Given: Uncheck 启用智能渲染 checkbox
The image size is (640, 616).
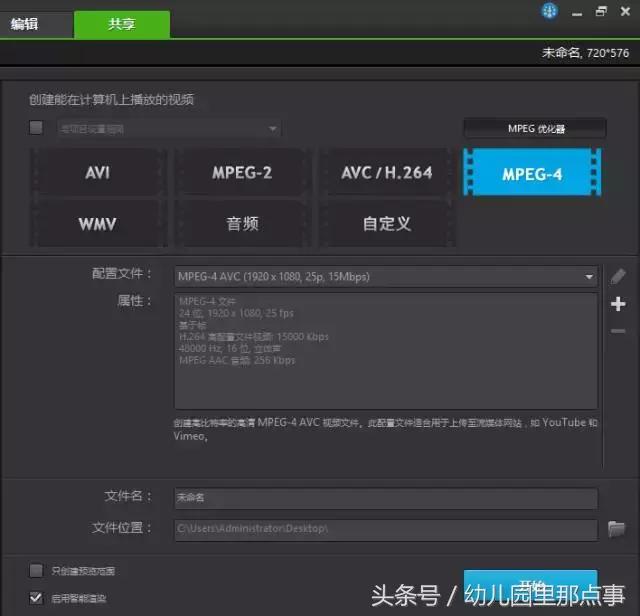Looking at the screenshot, I should [x=36, y=598].
